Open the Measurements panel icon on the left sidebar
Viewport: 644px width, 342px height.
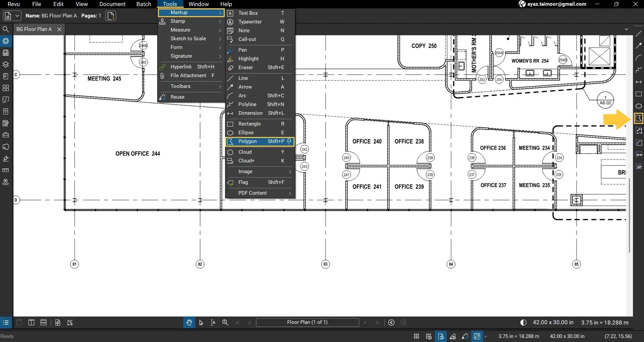(x=6, y=170)
